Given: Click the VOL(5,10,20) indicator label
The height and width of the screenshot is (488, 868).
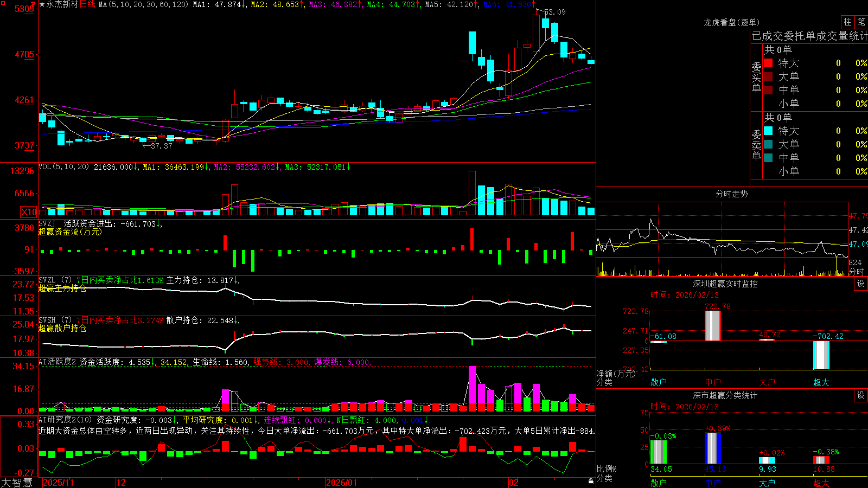Looking at the screenshot, I should 63,167.
